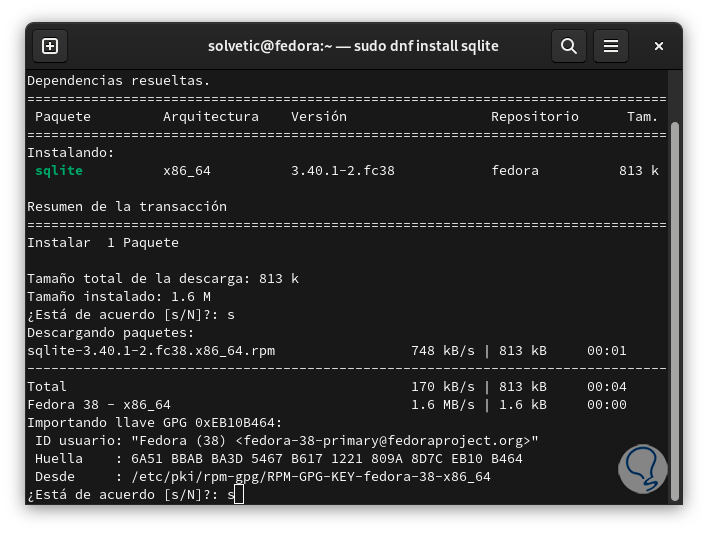Open the terminal search tool
Screen dimensions: 708x533
point(569,46)
